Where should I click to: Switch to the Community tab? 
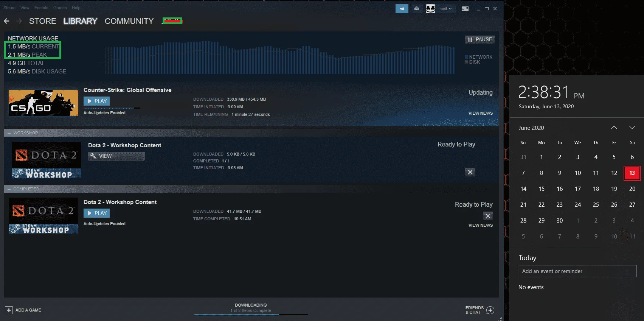point(129,21)
